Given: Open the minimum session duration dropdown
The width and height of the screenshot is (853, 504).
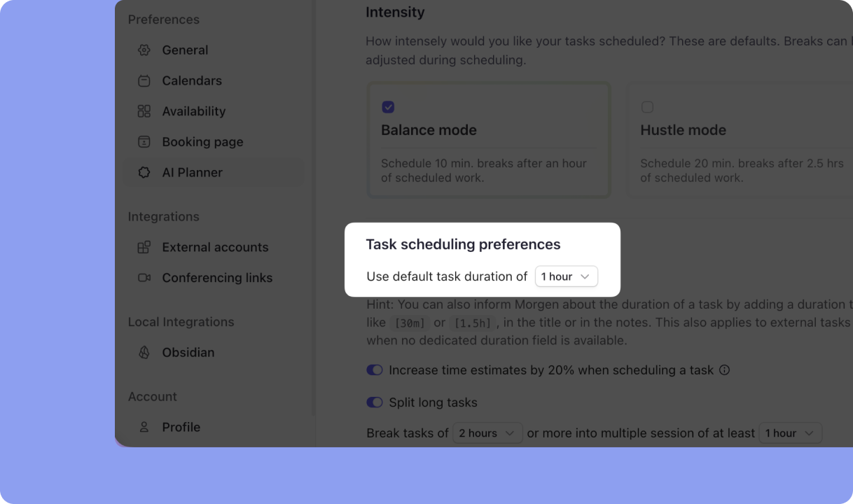Looking at the screenshot, I should pos(790,433).
